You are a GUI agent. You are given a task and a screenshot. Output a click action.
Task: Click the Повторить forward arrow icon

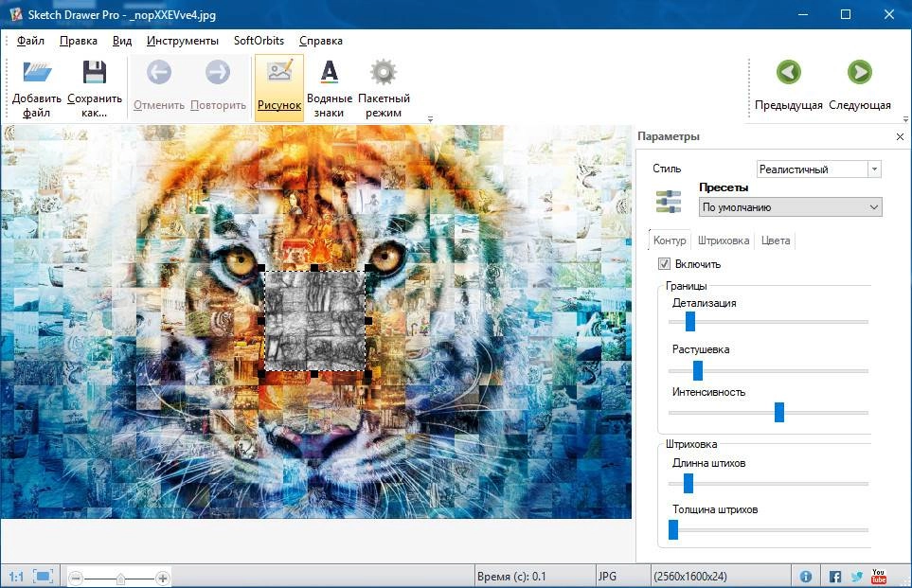218,73
